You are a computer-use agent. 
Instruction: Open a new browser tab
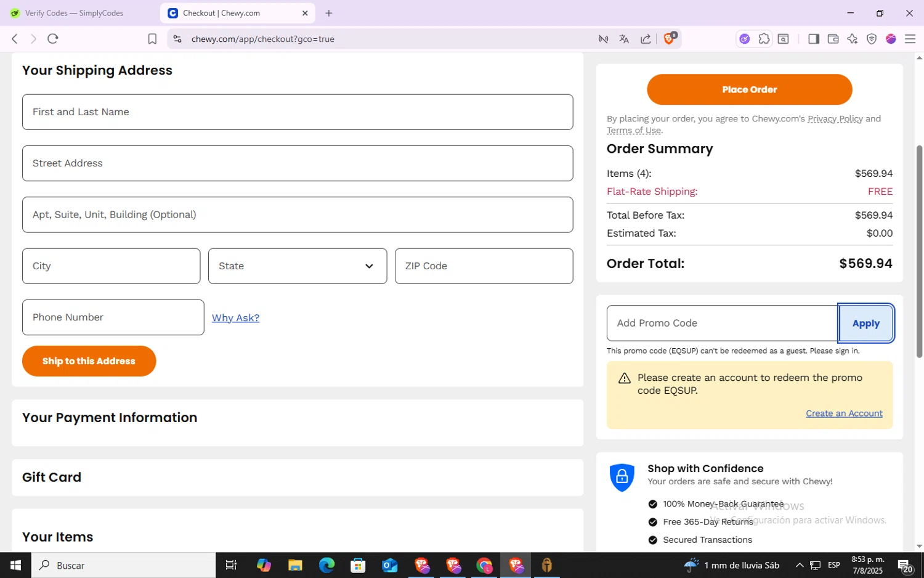(x=329, y=13)
